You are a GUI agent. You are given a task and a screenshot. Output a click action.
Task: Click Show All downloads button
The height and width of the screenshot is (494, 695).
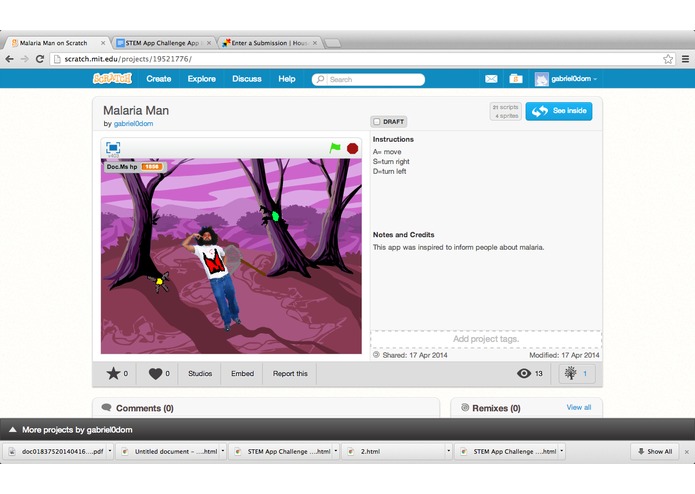655,451
